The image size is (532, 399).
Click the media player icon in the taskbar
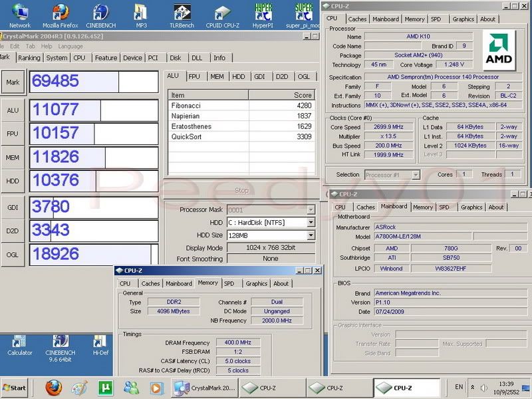(156, 388)
